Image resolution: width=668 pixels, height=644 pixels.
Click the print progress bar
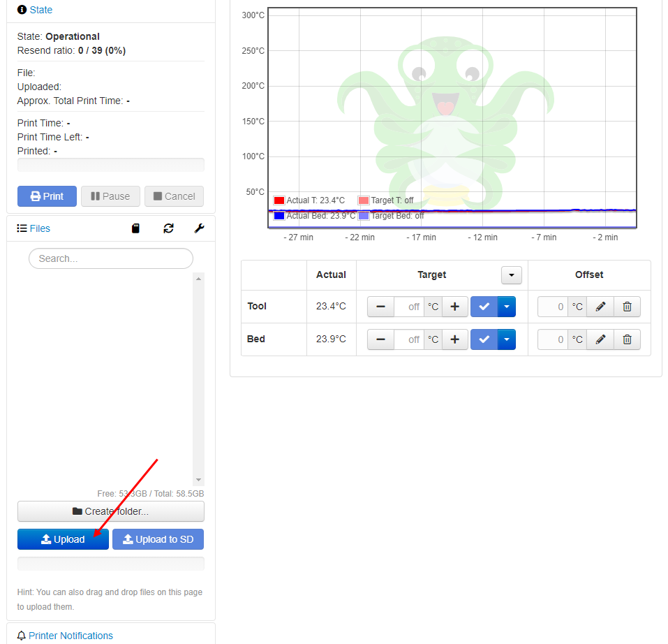coord(111,165)
